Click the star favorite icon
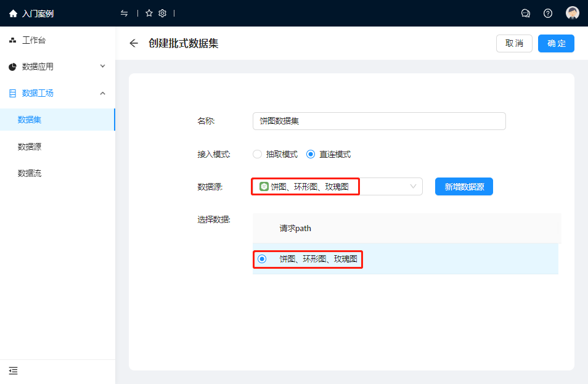The width and height of the screenshot is (588, 384). pos(149,13)
